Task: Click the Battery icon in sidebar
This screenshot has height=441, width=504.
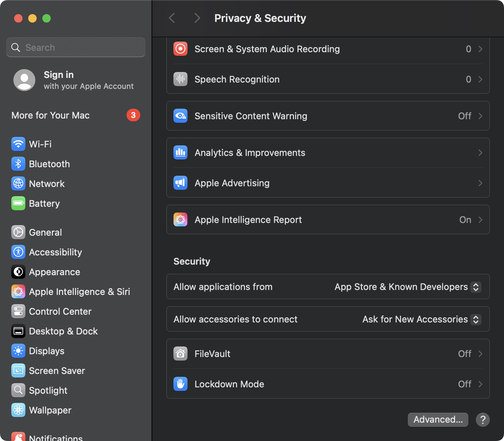Action: (18, 203)
